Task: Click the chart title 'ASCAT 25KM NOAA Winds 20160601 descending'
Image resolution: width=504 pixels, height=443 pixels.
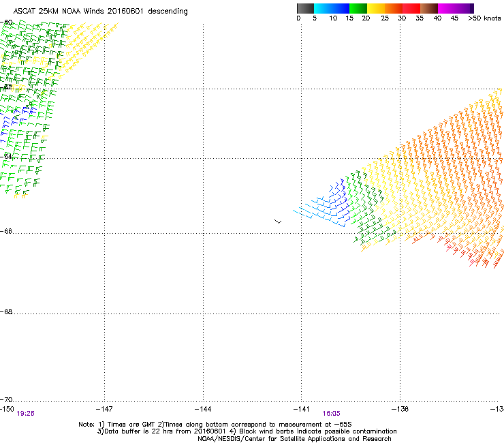Action: click(100, 12)
